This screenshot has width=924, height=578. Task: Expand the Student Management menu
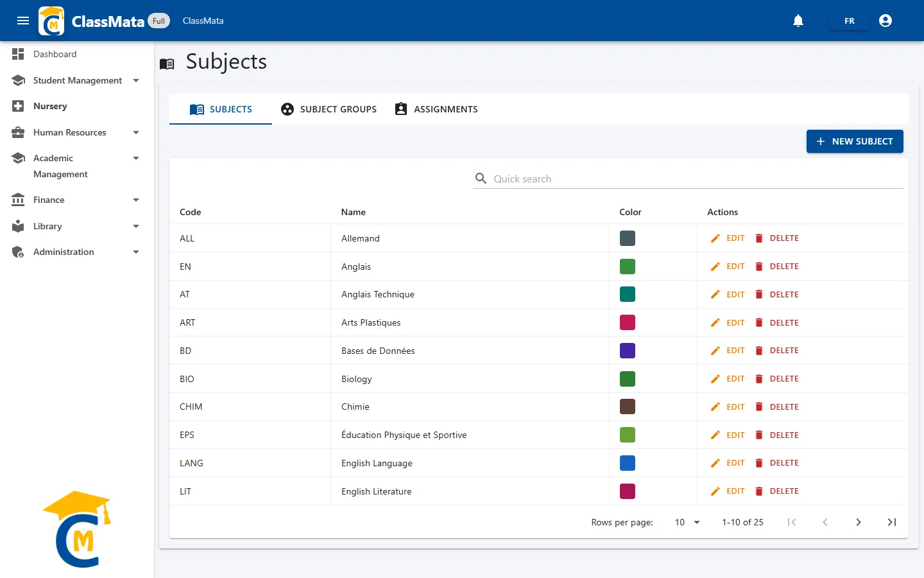(x=136, y=80)
